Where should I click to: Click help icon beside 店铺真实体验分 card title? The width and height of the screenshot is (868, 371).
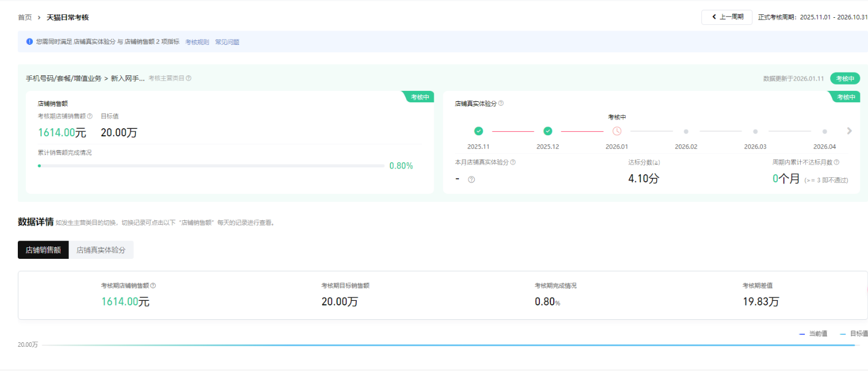pyautogui.click(x=501, y=104)
